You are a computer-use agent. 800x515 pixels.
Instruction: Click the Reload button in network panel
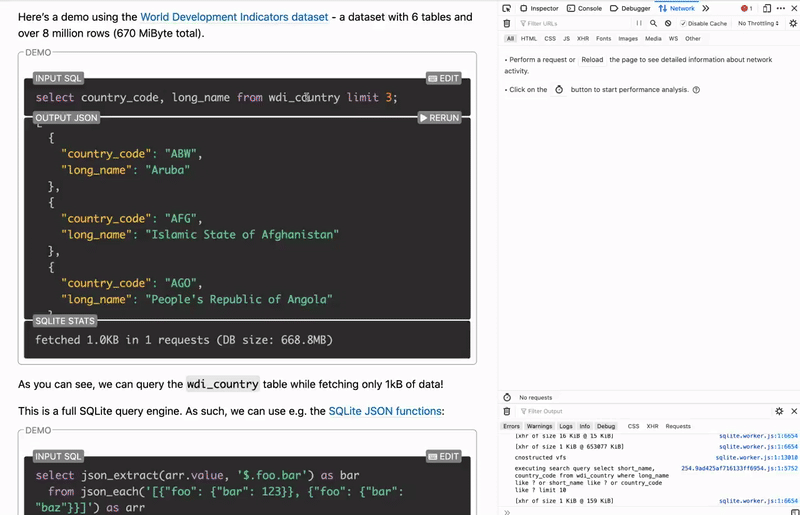[x=592, y=60]
